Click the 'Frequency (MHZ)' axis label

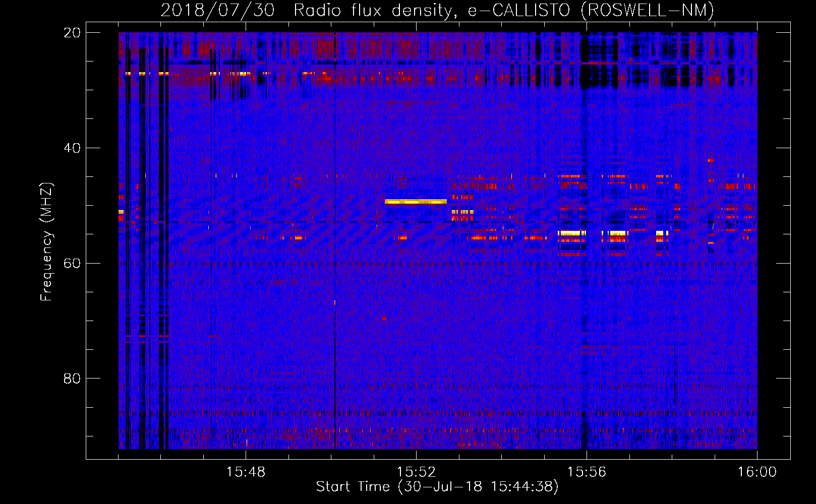(x=46, y=242)
